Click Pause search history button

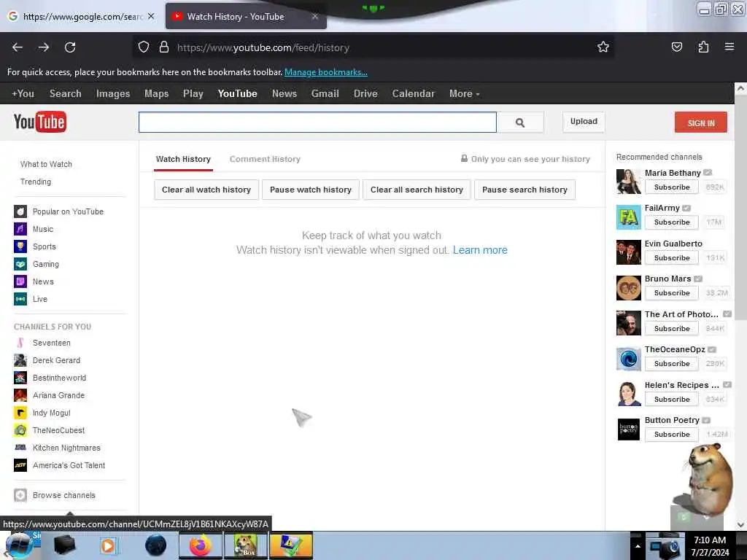(525, 190)
